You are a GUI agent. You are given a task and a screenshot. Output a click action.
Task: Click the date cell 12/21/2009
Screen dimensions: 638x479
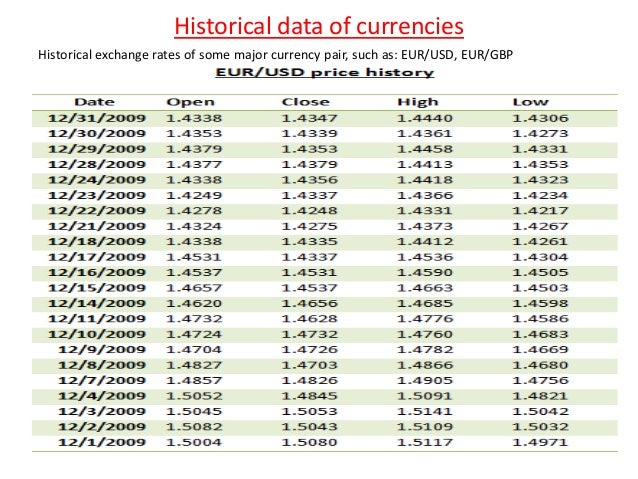click(97, 227)
